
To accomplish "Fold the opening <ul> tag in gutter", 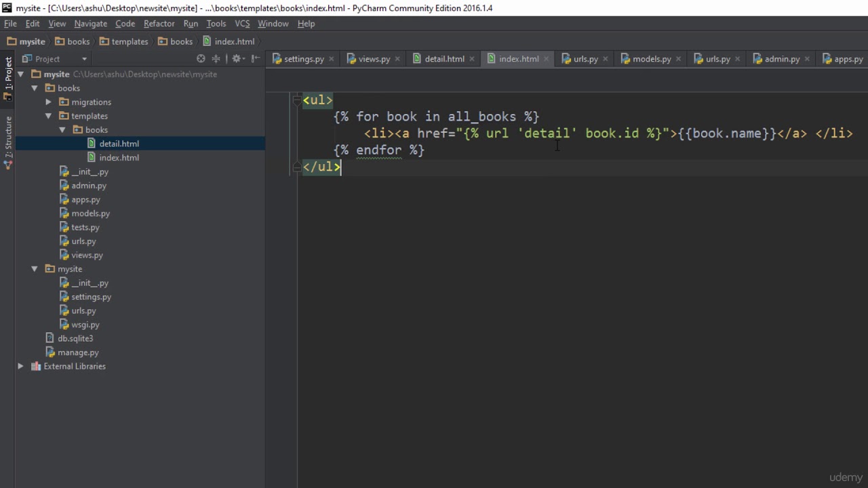I will pyautogui.click(x=296, y=100).
